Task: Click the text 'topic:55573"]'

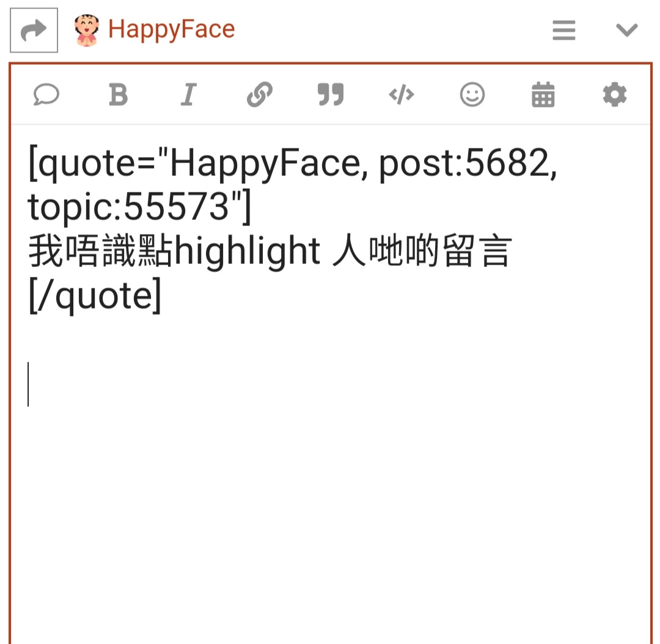Action: click(139, 207)
